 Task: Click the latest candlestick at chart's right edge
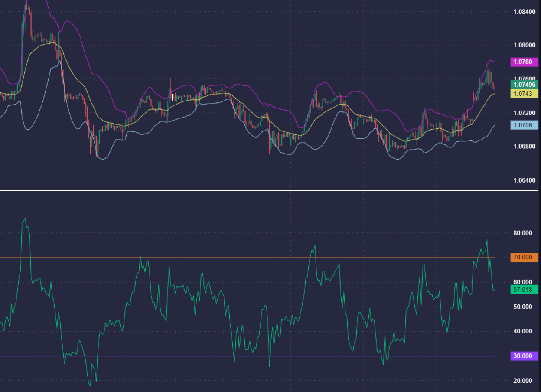pos(494,87)
